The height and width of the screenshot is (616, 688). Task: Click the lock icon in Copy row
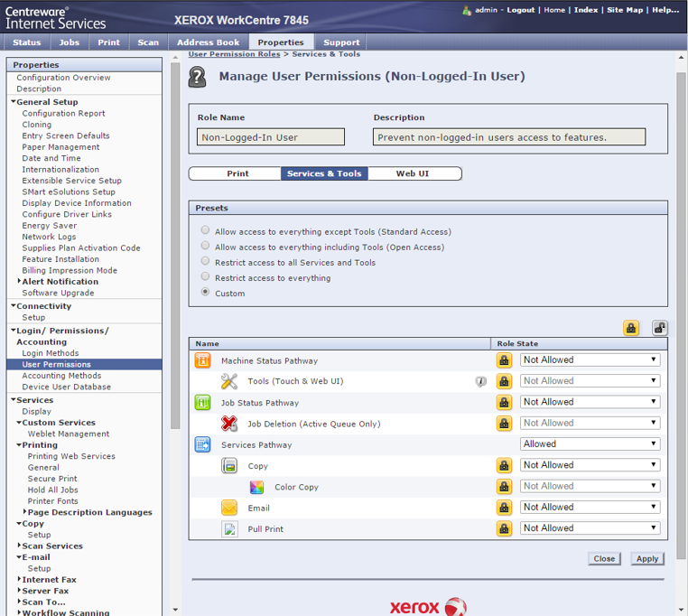pyautogui.click(x=504, y=466)
